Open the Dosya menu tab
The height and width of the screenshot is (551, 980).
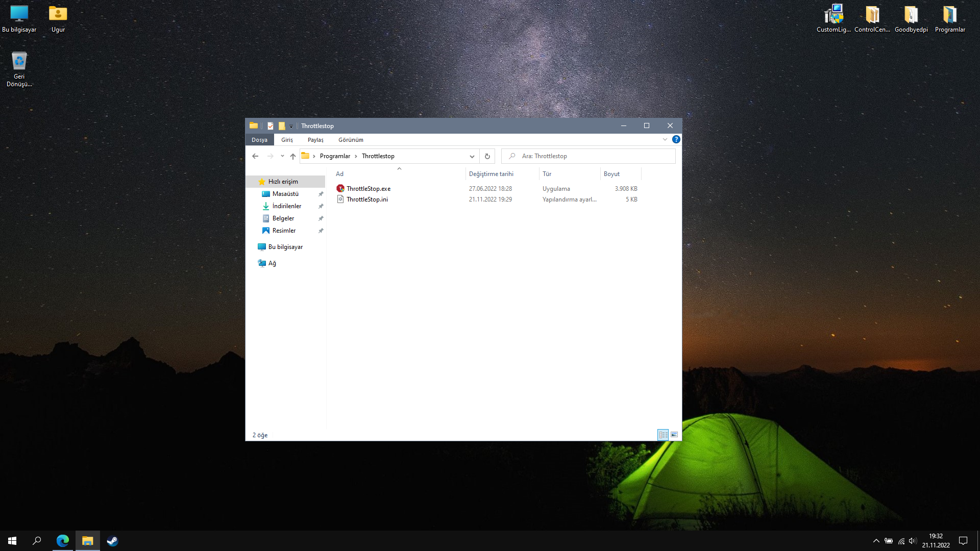pos(259,140)
